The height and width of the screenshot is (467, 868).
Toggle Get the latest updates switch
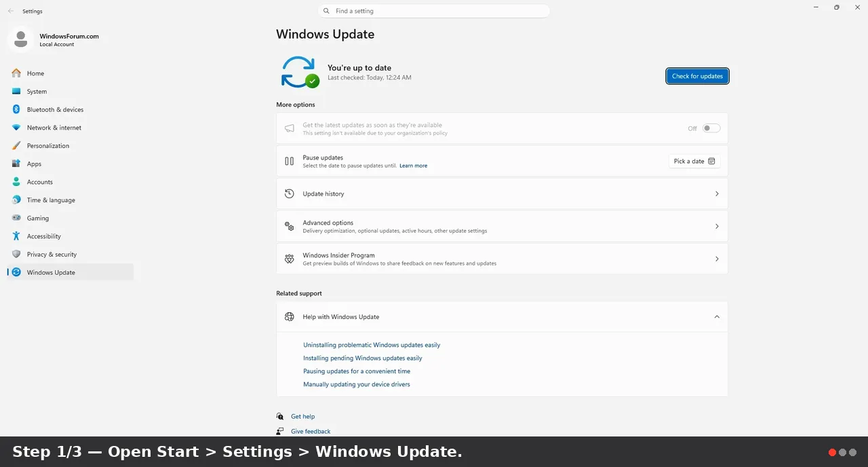coord(711,128)
